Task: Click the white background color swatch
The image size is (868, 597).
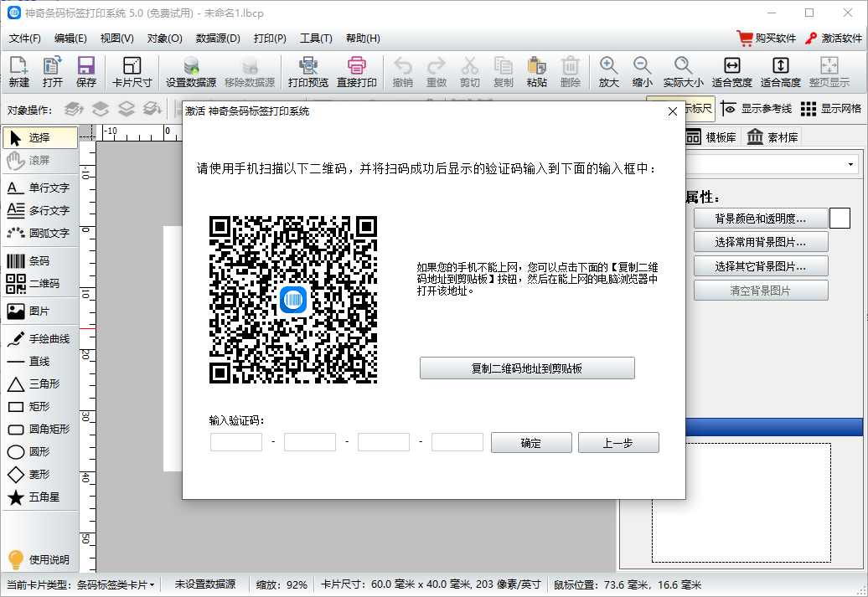Action: [x=840, y=219]
